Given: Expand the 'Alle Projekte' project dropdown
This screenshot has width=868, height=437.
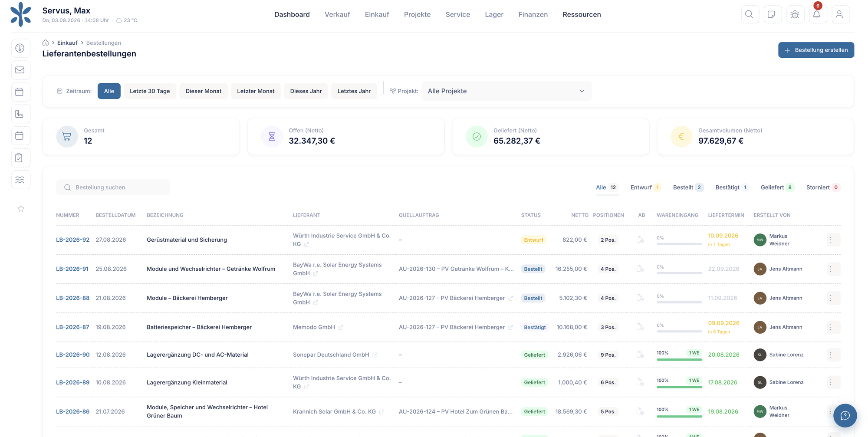Looking at the screenshot, I should coord(506,91).
